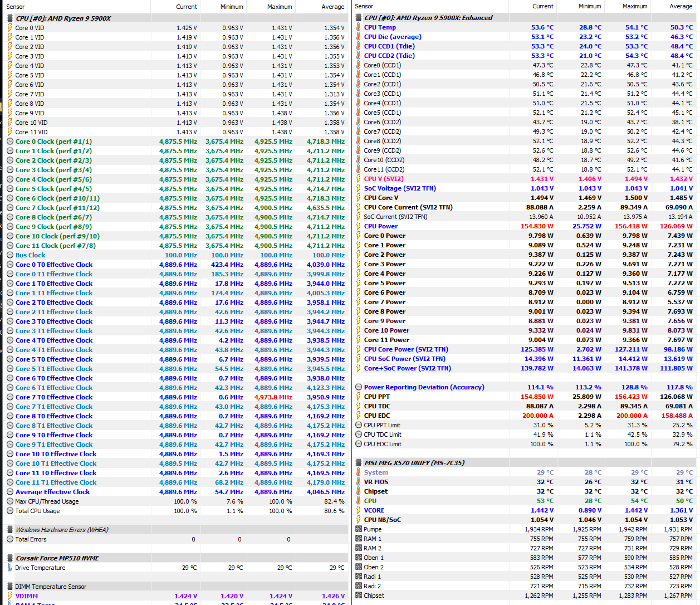Select the lightning icon beside CPU PPT
Image resolution: width=700 pixels, height=605 pixels.
(x=358, y=397)
